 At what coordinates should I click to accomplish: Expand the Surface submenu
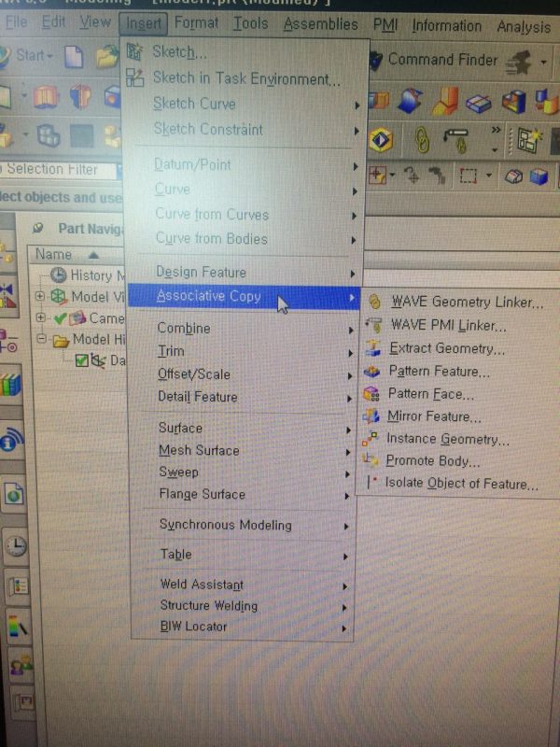tap(243, 429)
